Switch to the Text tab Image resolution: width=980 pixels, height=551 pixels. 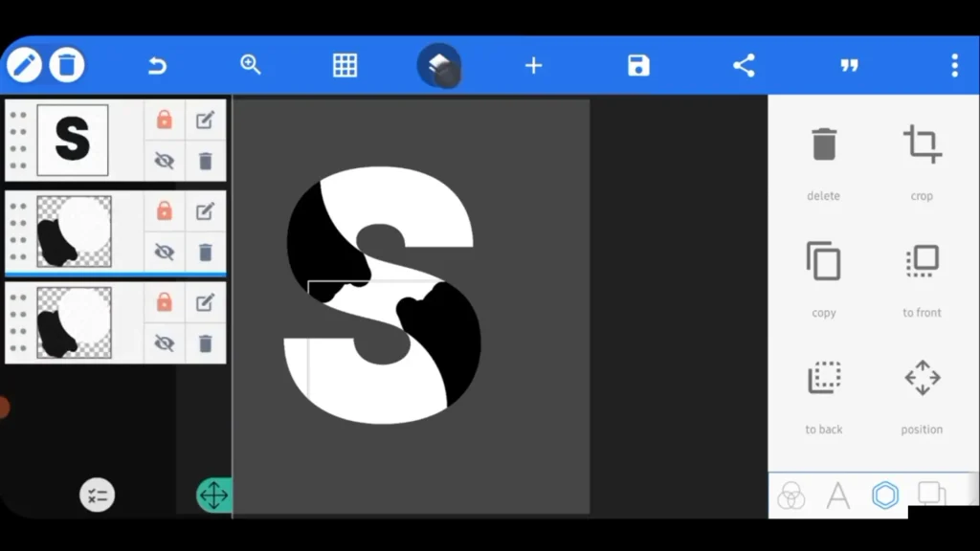click(837, 495)
